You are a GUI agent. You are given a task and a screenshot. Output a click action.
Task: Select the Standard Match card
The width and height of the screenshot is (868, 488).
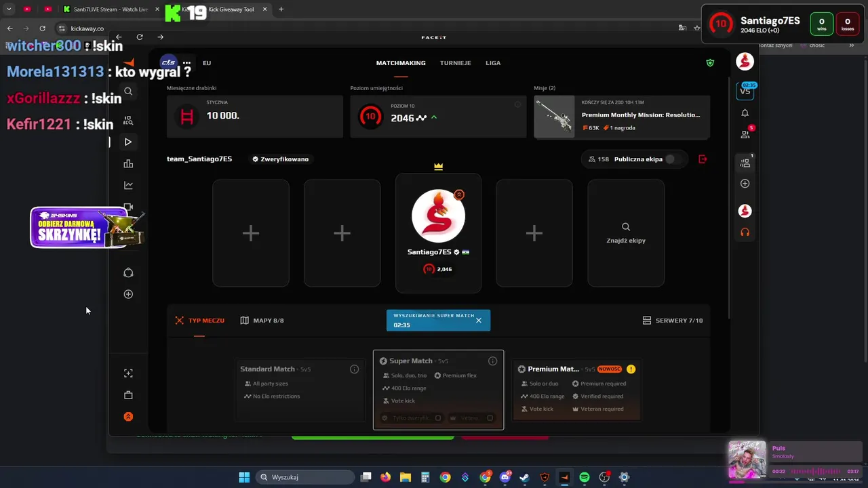click(x=300, y=390)
